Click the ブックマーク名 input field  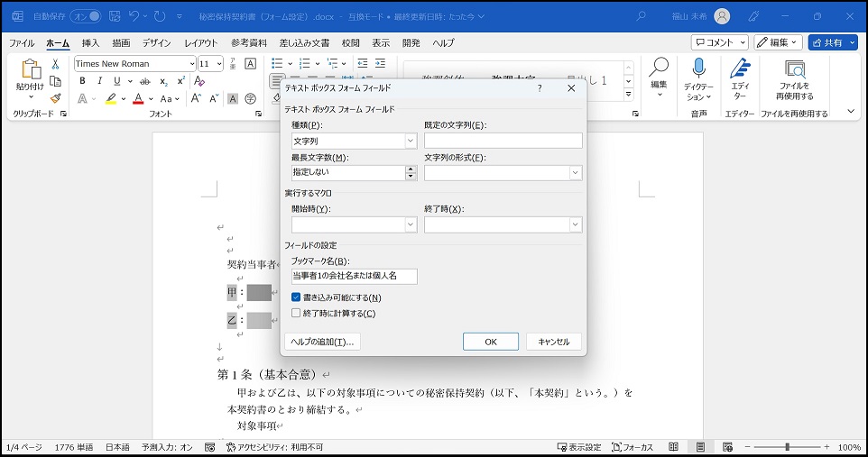355,276
